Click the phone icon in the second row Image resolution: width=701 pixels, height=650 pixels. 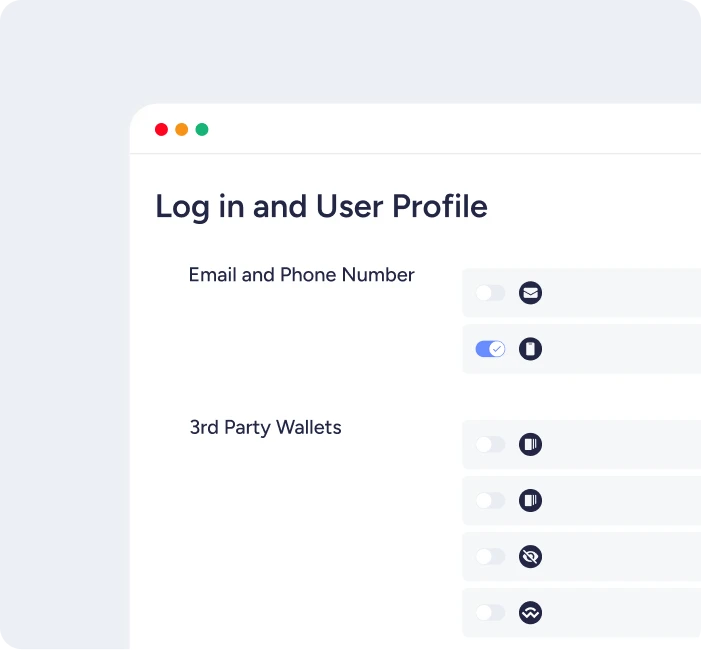coord(530,349)
